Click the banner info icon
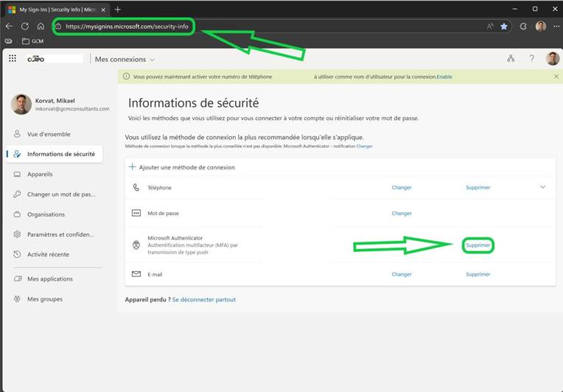 point(126,77)
